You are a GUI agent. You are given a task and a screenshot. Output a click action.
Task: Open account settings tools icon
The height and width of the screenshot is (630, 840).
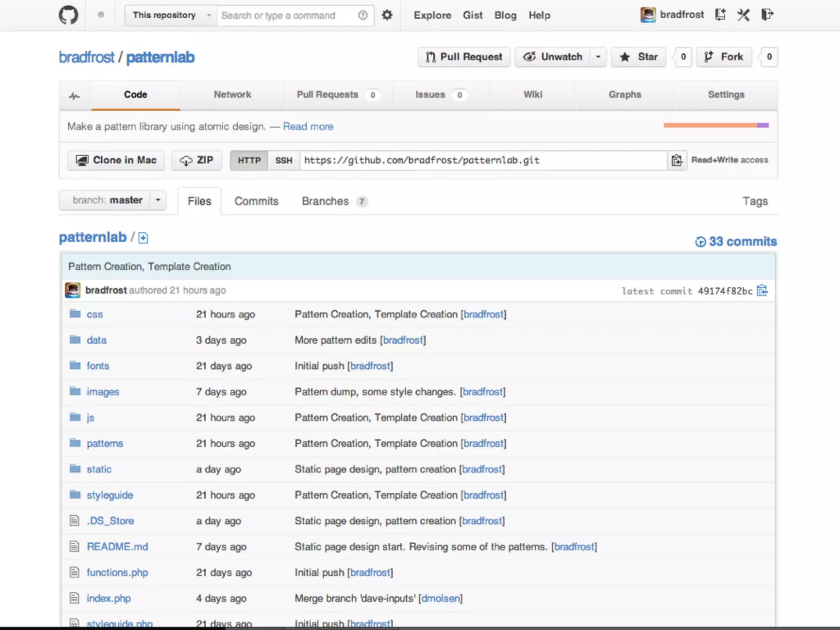pyautogui.click(x=743, y=15)
